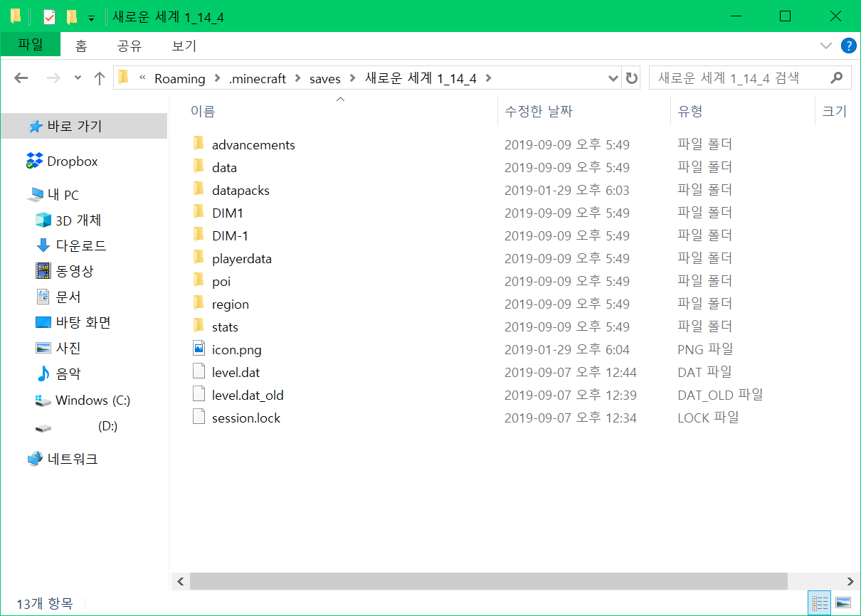Expand the chevron after Roaming in path
The height and width of the screenshot is (616, 861).
[216, 78]
